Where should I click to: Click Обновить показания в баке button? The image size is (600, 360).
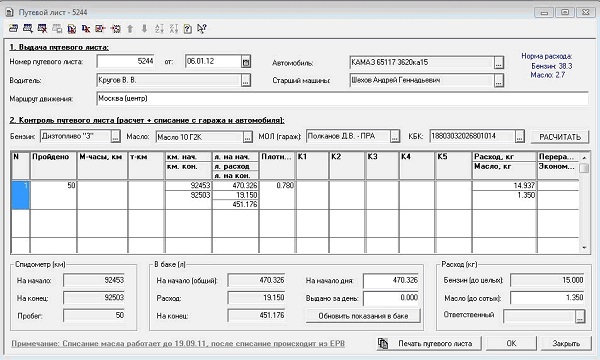(x=363, y=316)
